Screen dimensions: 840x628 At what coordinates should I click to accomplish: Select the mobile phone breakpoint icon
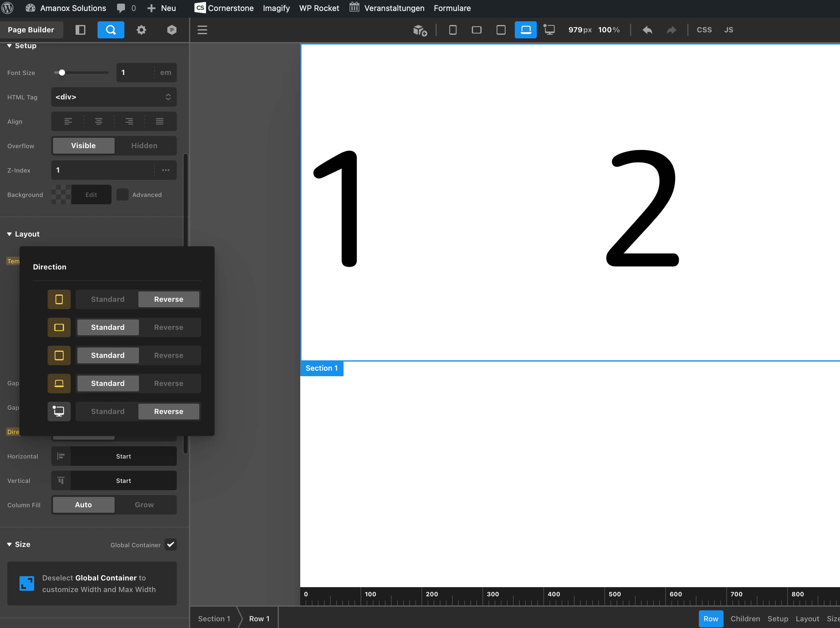click(x=452, y=30)
